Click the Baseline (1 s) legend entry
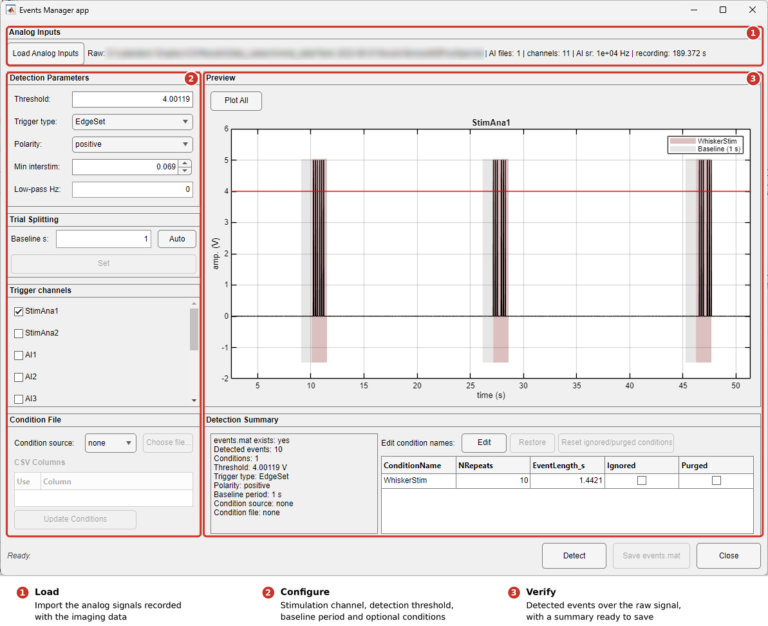The image size is (768, 626). [x=705, y=149]
